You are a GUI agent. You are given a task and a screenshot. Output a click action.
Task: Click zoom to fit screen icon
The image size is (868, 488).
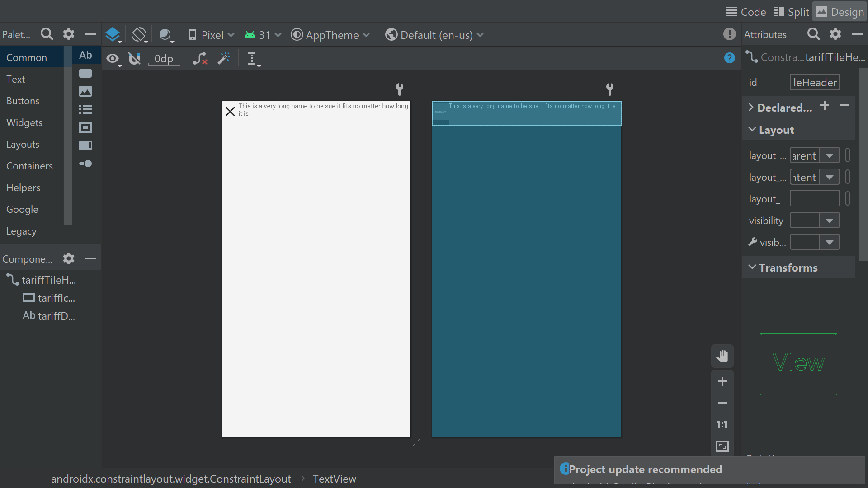722,446
